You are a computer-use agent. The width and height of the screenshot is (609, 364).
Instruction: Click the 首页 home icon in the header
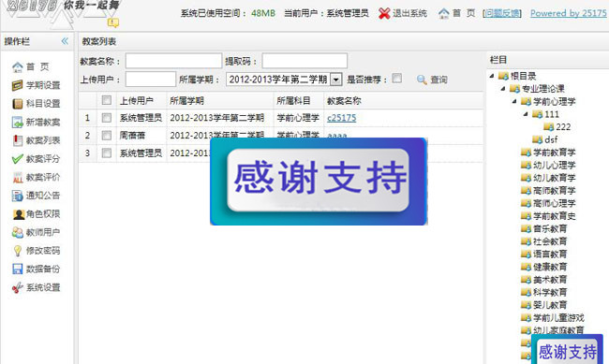[x=443, y=14]
